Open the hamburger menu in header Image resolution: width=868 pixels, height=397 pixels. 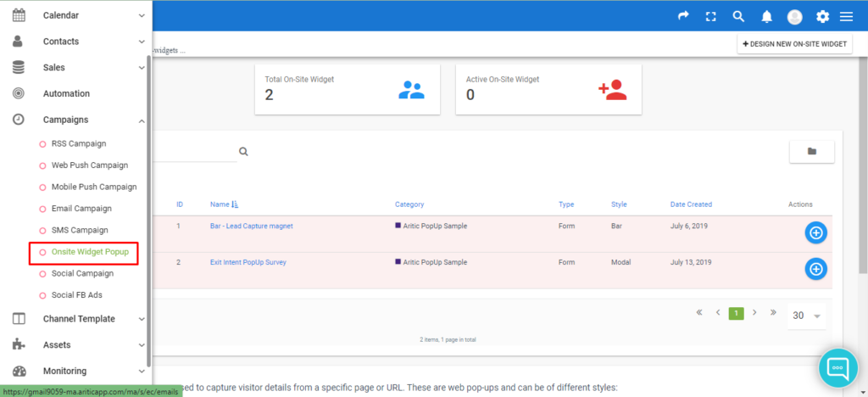tap(846, 17)
